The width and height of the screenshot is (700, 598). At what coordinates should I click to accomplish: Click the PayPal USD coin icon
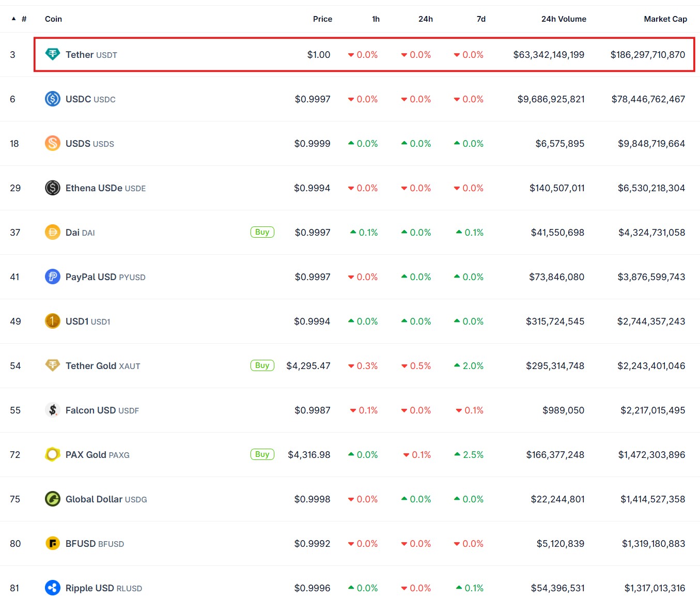pos(52,277)
